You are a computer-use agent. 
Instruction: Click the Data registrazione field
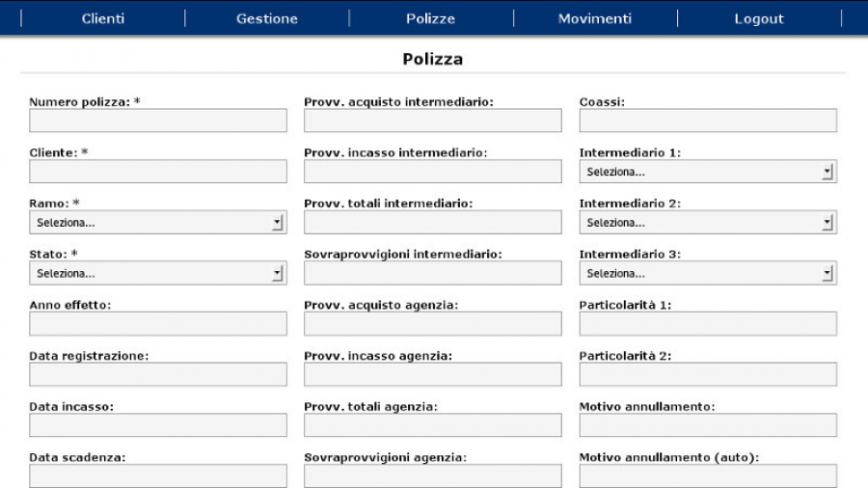(158, 375)
